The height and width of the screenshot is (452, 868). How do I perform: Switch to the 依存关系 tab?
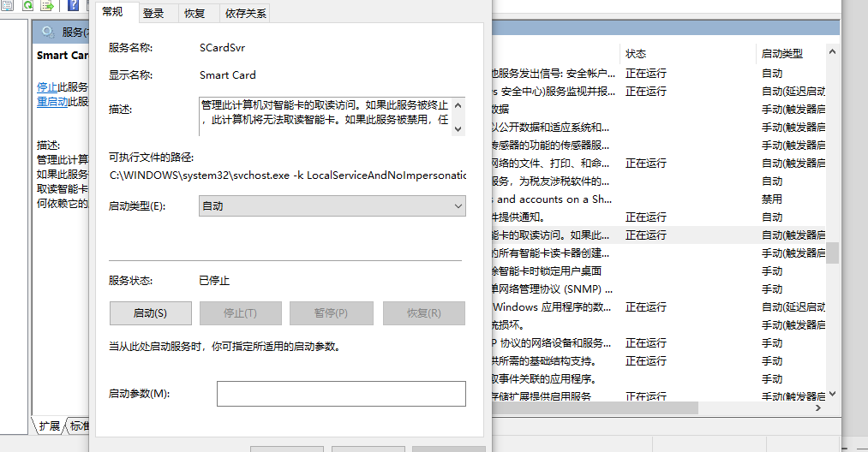coord(245,14)
